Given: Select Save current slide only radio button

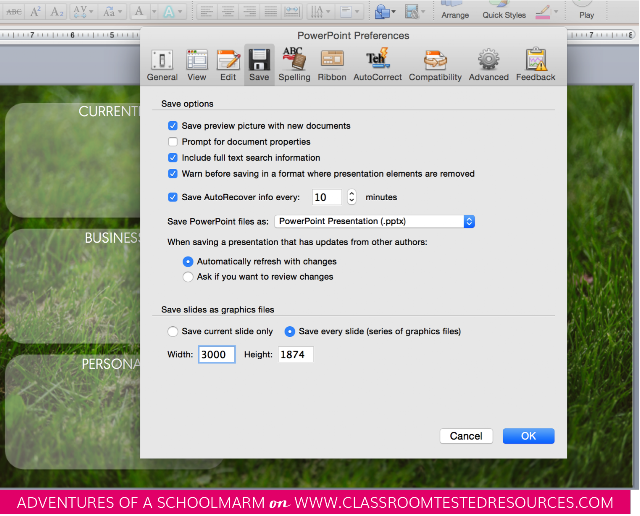Looking at the screenshot, I should coord(173,331).
